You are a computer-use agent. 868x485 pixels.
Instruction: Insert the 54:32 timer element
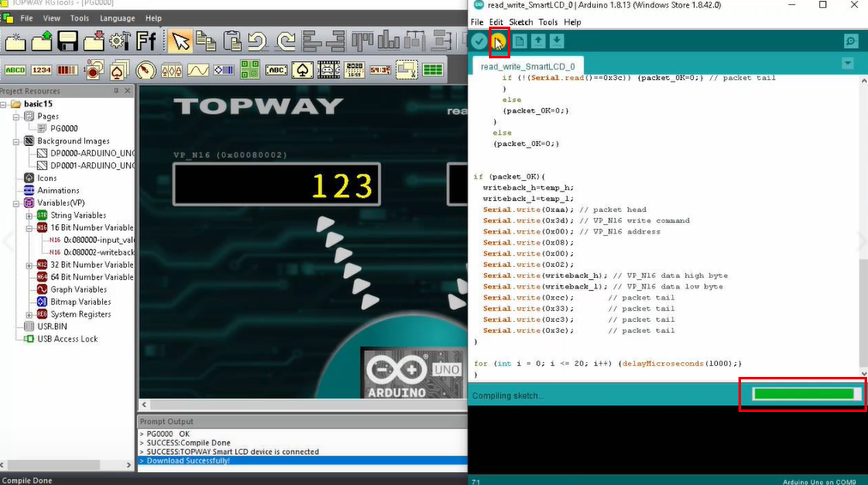click(380, 70)
